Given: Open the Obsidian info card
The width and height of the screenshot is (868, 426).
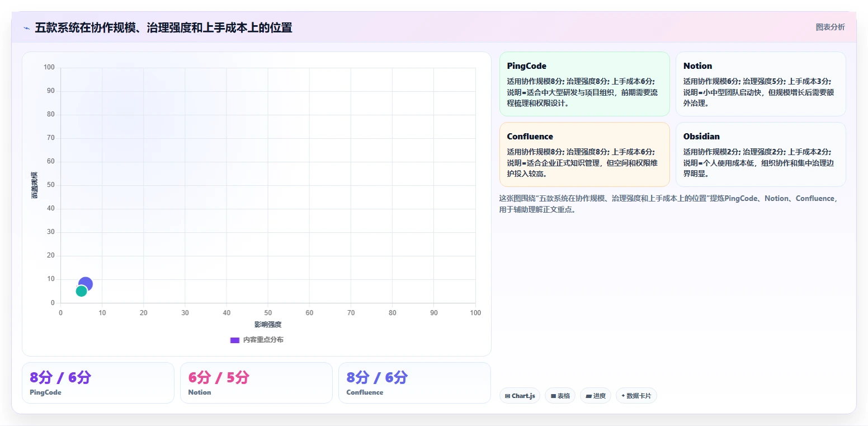Looking at the screenshot, I should coord(761,155).
